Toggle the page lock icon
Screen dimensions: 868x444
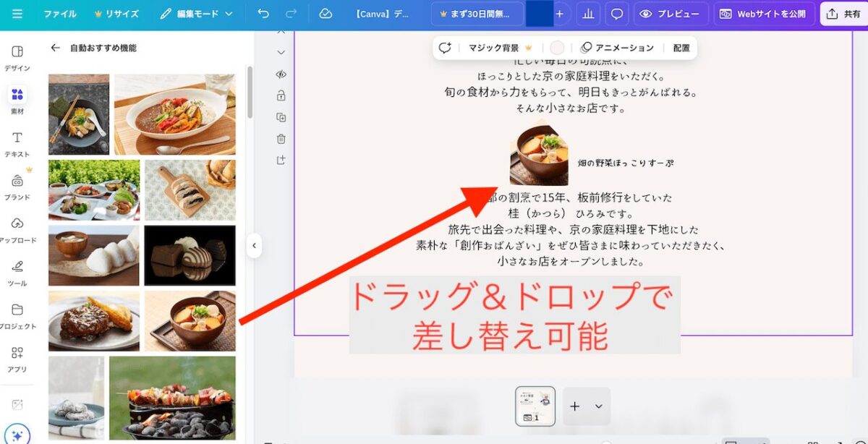[x=281, y=95]
